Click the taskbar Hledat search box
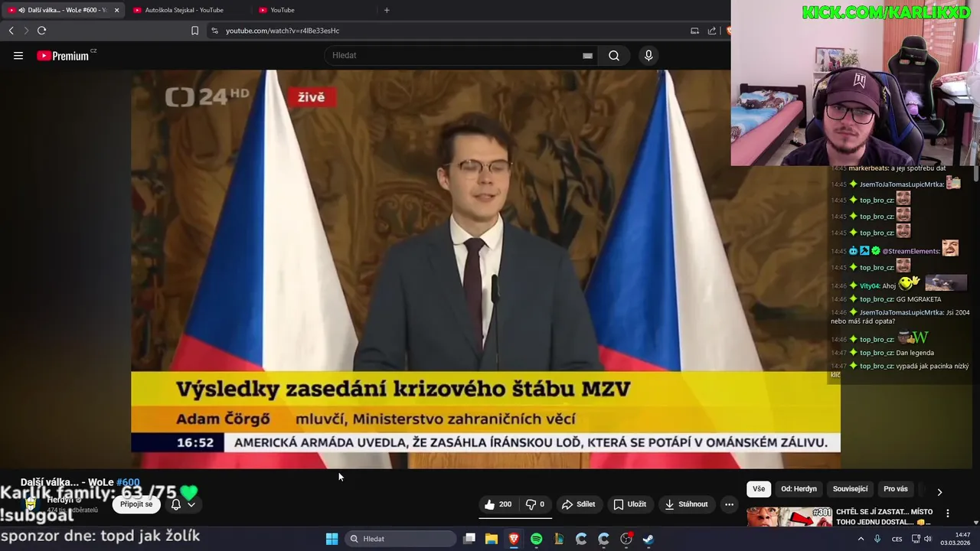Screen dimensions: 980x551 coord(401,539)
